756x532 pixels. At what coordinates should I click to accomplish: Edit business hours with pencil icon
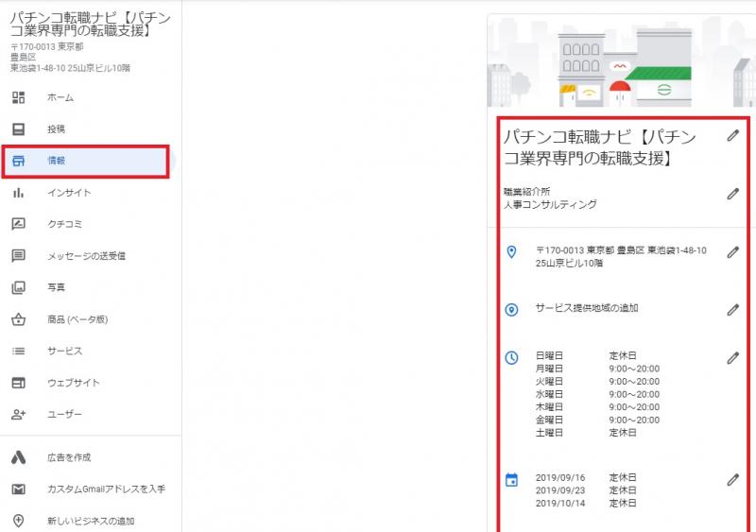tap(732, 358)
